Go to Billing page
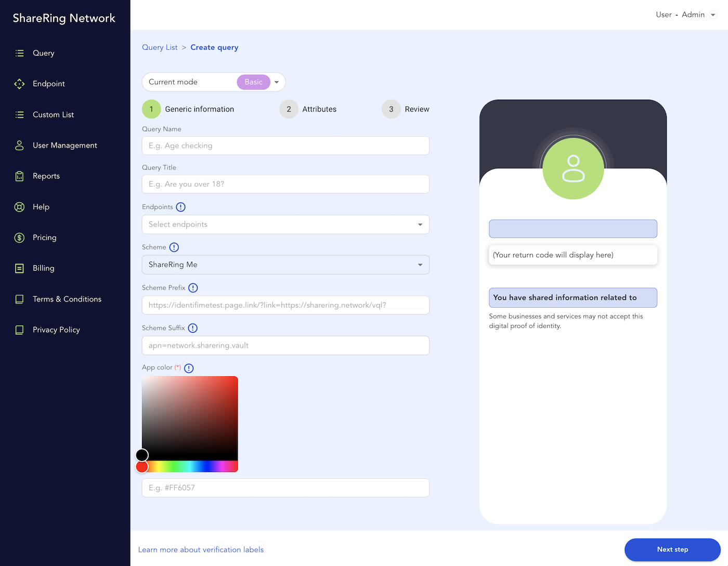This screenshot has height=566, width=728. [44, 268]
